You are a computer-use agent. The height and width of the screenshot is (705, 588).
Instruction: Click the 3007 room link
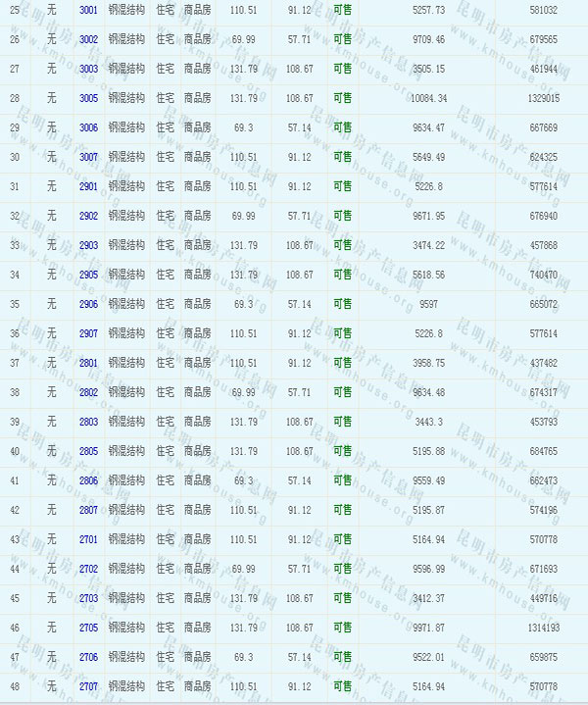tap(88, 157)
